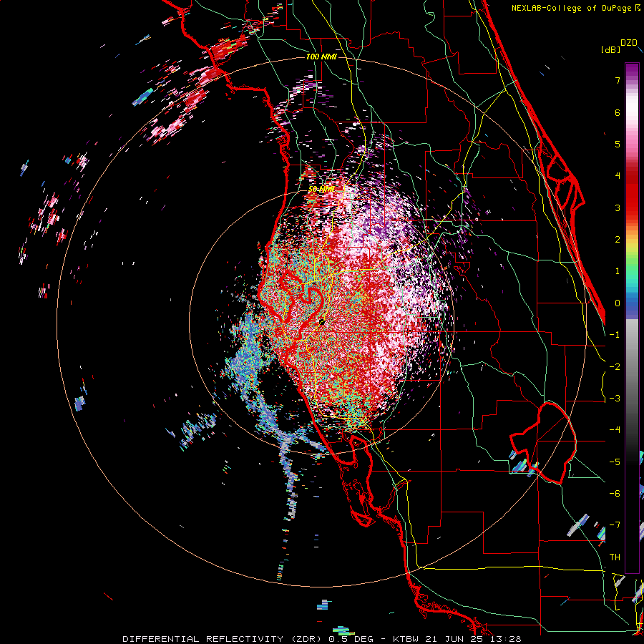
Task: Click the DZD label above the color scale
Action: tap(629, 43)
